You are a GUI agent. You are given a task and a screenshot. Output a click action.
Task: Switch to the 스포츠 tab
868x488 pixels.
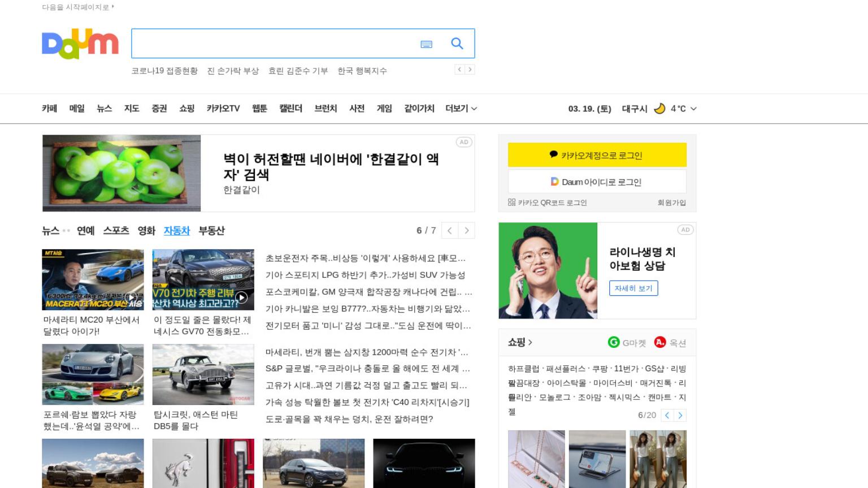coord(116,230)
